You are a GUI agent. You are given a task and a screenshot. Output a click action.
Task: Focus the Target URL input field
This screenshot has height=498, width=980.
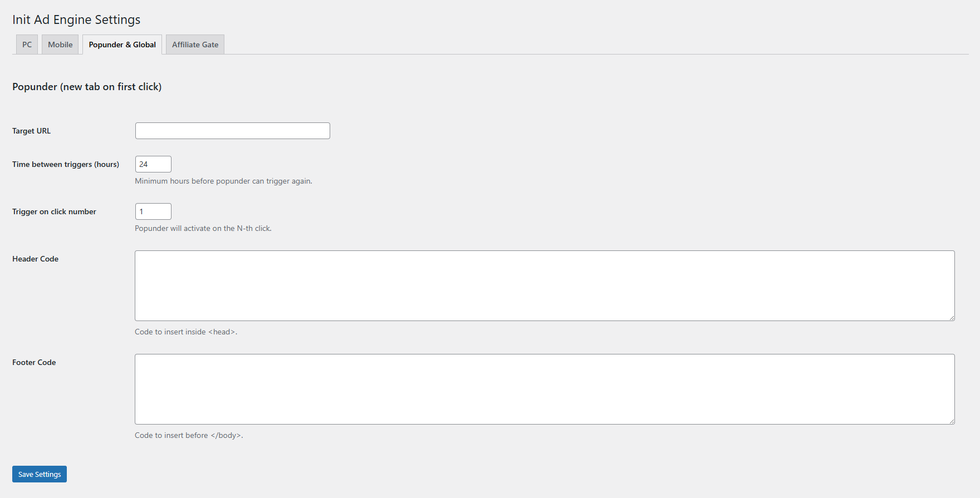click(232, 130)
